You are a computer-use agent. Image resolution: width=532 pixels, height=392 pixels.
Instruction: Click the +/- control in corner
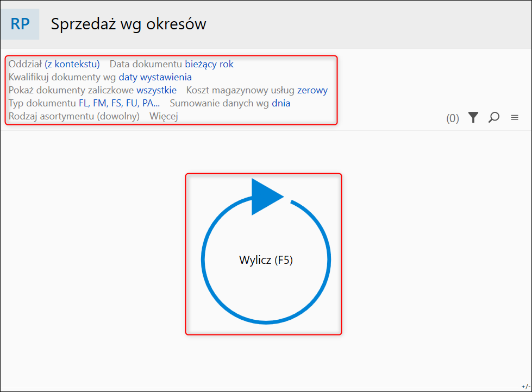click(526, 386)
